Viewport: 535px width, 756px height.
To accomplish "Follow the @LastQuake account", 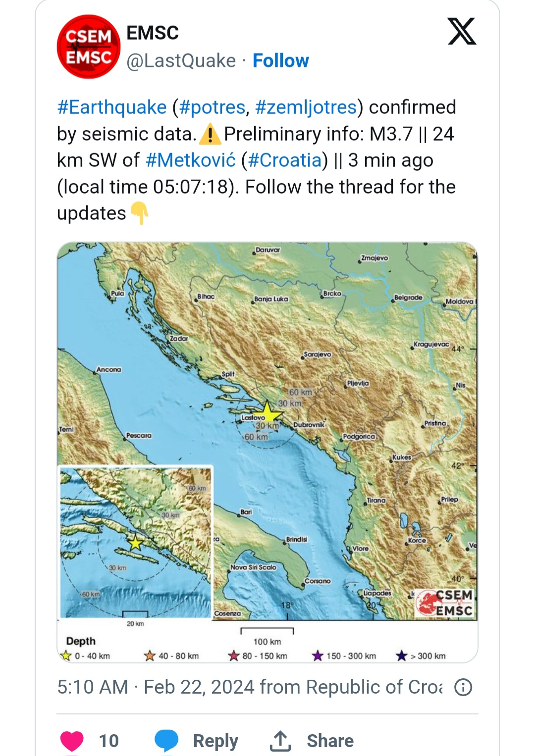I will pyautogui.click(x=280, y=60).
